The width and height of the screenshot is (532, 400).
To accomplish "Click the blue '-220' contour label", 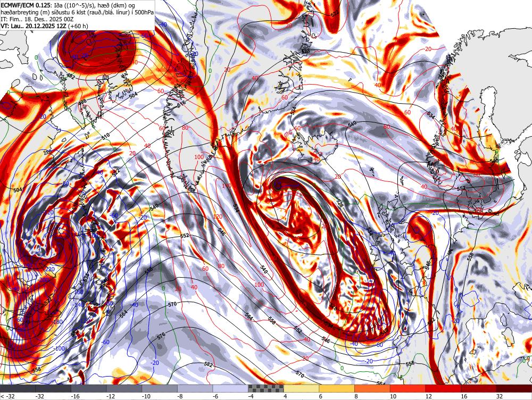I will click(49, 269).
